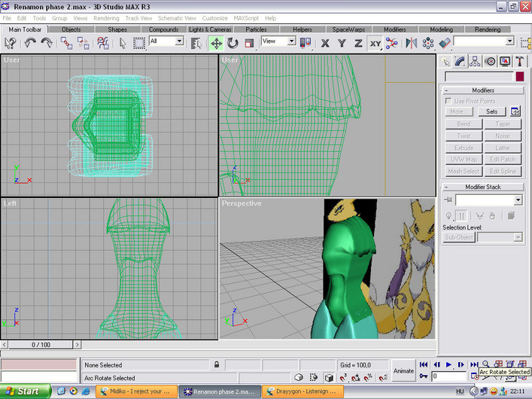This screenshot has width=532, height=399.
Task: Toggle the 3D Snap magnet icon
Action: point(343,378)
